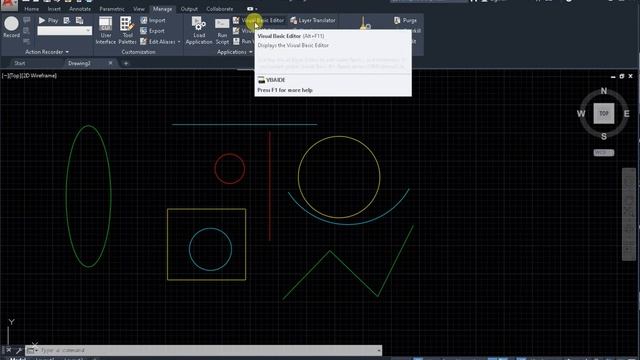The image size is (640, 360).
Task: Open the Collaborate ribbon tab
Action: coord(220,9)
